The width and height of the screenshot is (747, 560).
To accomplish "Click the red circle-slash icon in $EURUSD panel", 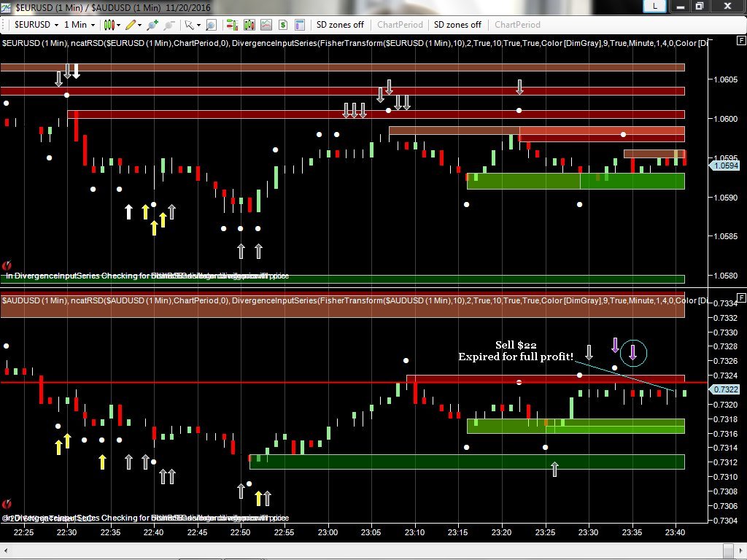I will point(7,265).
